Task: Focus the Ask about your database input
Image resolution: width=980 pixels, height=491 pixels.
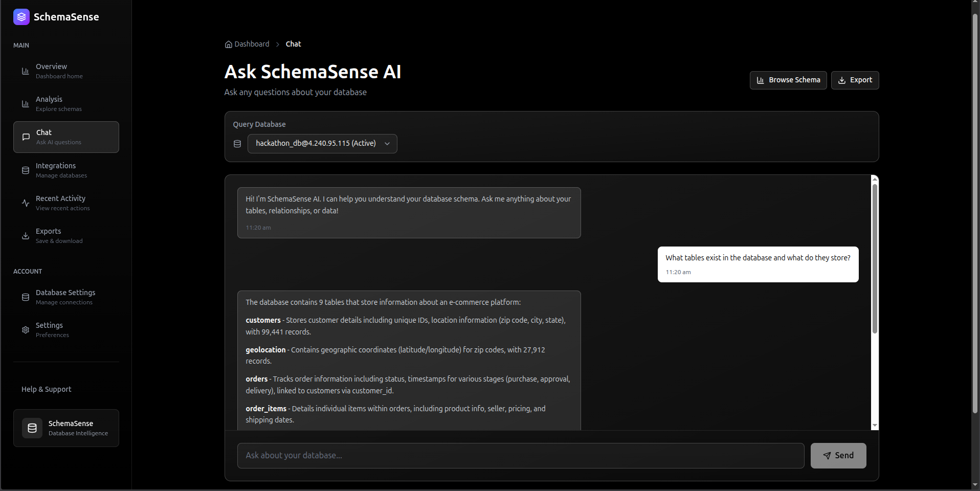Action: click(x=520, y=455)
